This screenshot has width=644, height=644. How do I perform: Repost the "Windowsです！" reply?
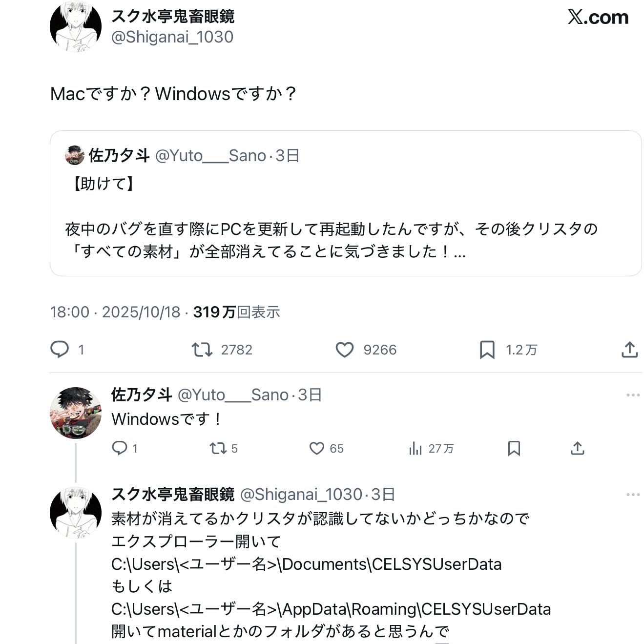(218, 448)
